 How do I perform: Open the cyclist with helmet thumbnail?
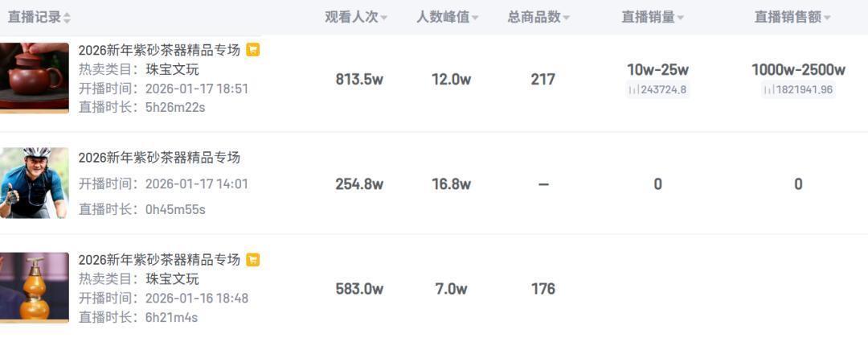coord(35,183)
